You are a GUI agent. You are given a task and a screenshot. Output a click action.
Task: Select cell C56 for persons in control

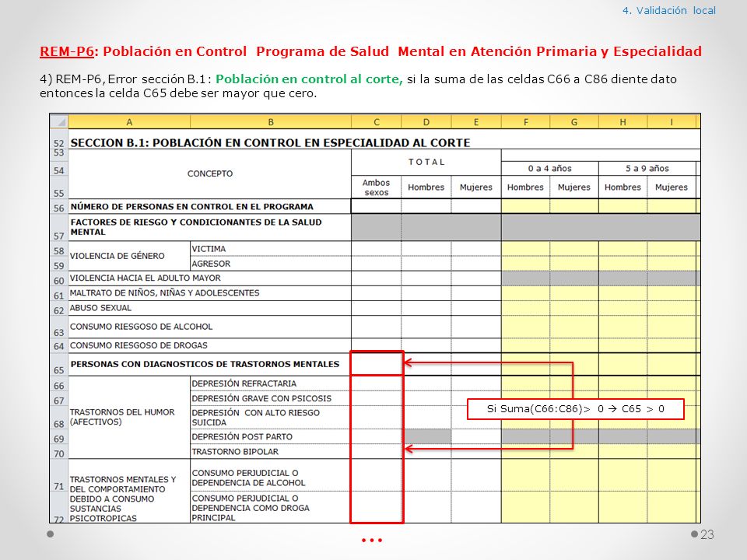(x=377, y=206)
